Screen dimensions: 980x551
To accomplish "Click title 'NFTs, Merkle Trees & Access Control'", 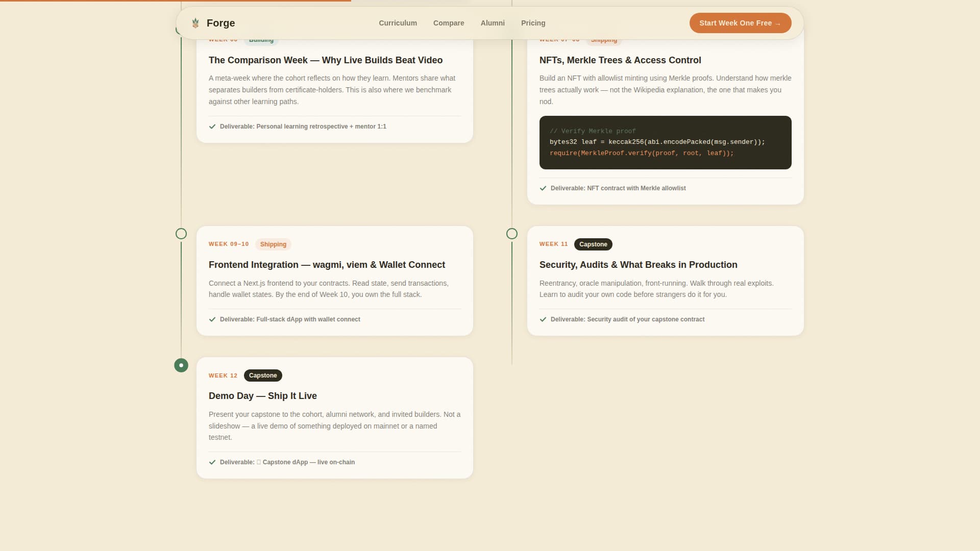I will tap(620, 60).
